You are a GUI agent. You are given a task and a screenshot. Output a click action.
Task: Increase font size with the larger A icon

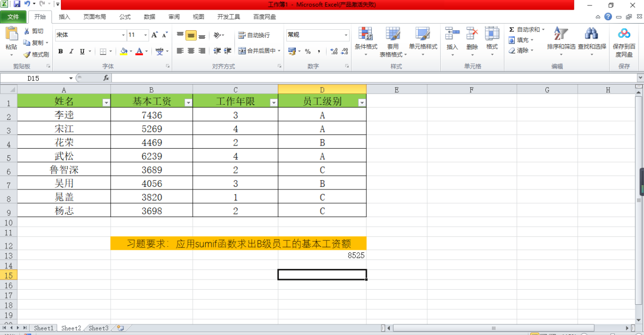[154, 35]
